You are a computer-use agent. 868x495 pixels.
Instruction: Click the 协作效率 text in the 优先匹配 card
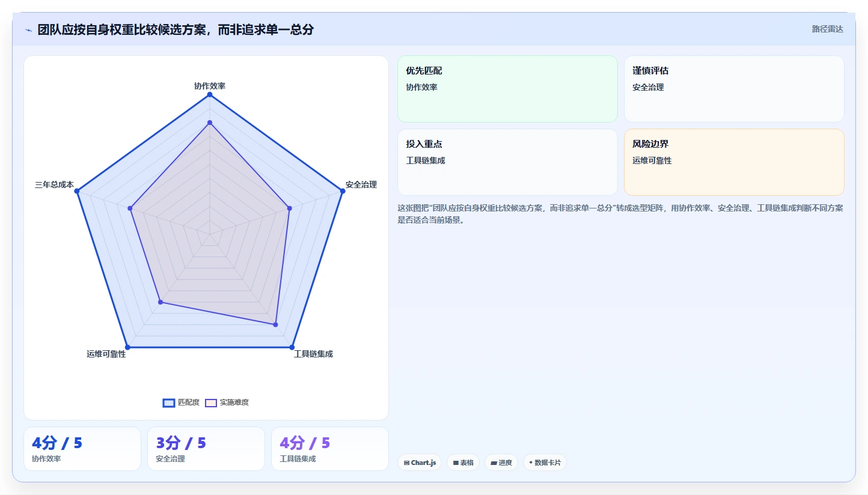coord(421,87)
